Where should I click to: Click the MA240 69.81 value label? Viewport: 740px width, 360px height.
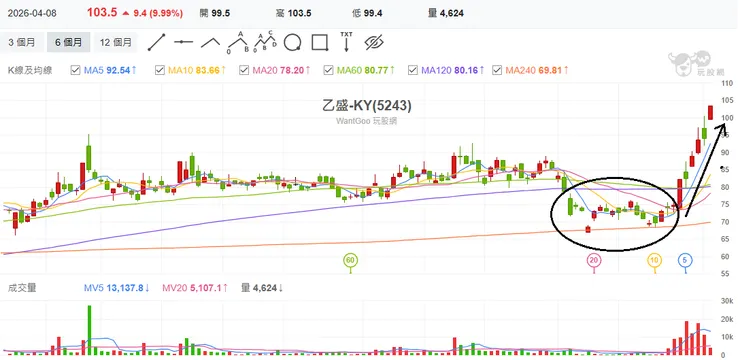pyautogui.click(x=537, y=70)
